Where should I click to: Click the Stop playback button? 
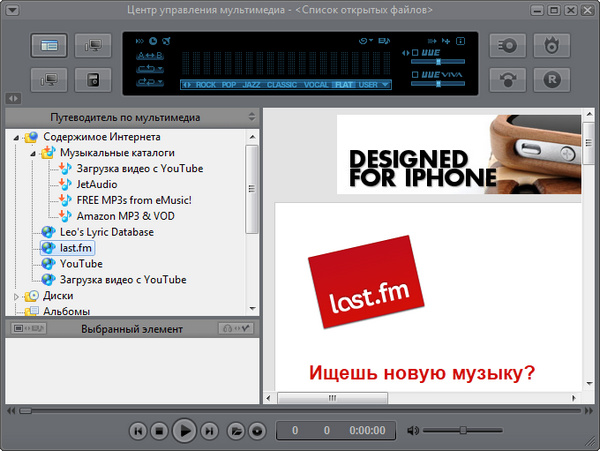[159, 431]
